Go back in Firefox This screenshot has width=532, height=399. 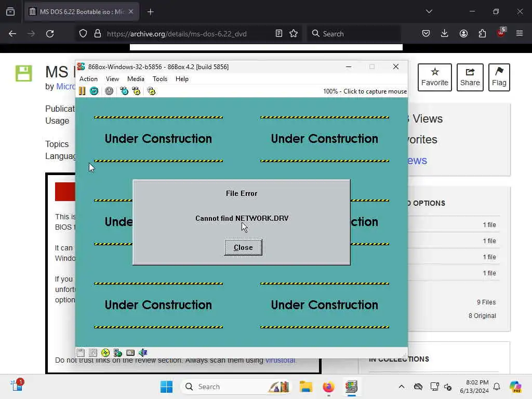click(x=12, y=34)
